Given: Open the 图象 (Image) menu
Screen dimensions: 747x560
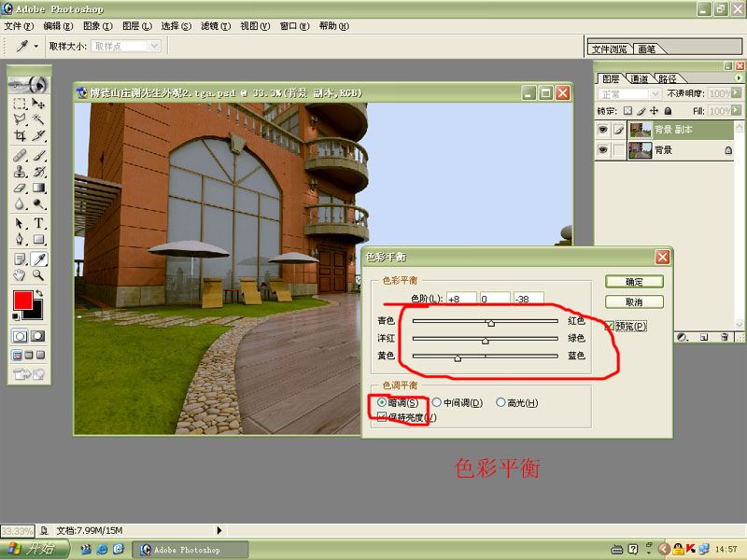Looking at the screenshot, I should pyautogui.click(x=98, y=26).
